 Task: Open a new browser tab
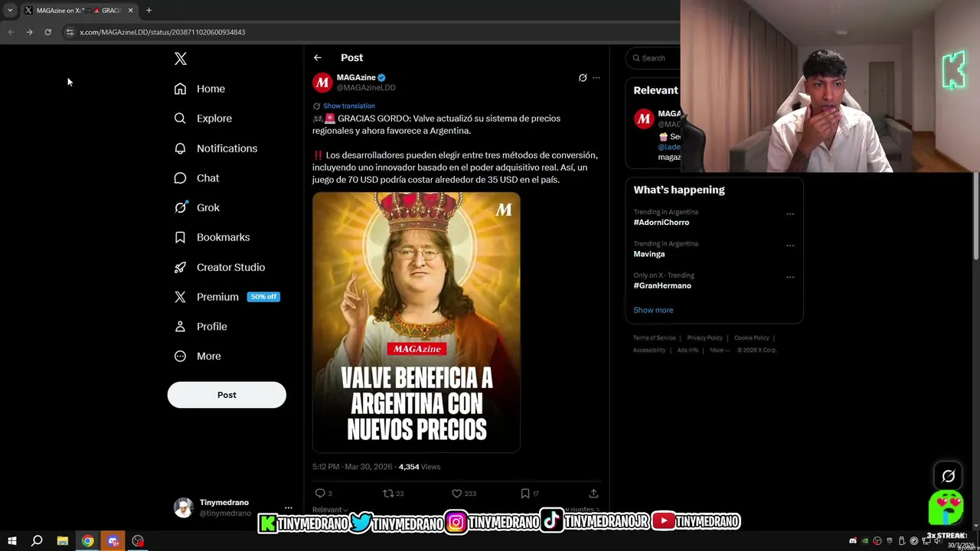tap(149, 10)
